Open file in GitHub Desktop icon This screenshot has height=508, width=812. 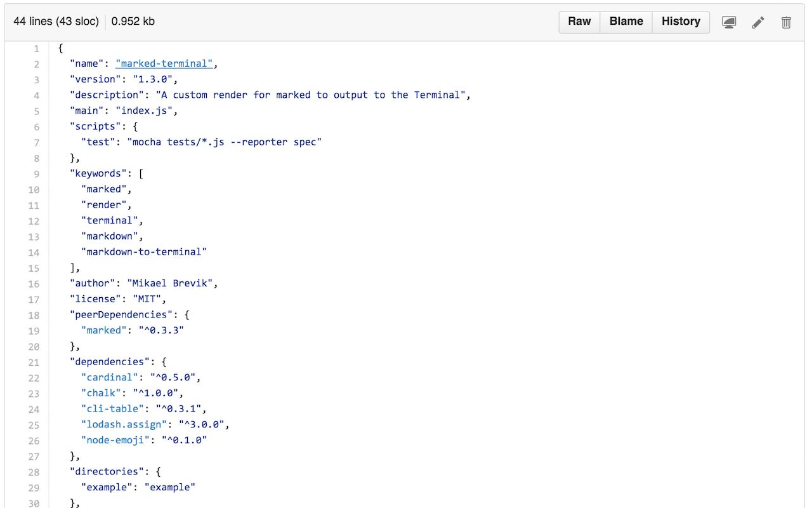tap(729, 22)
